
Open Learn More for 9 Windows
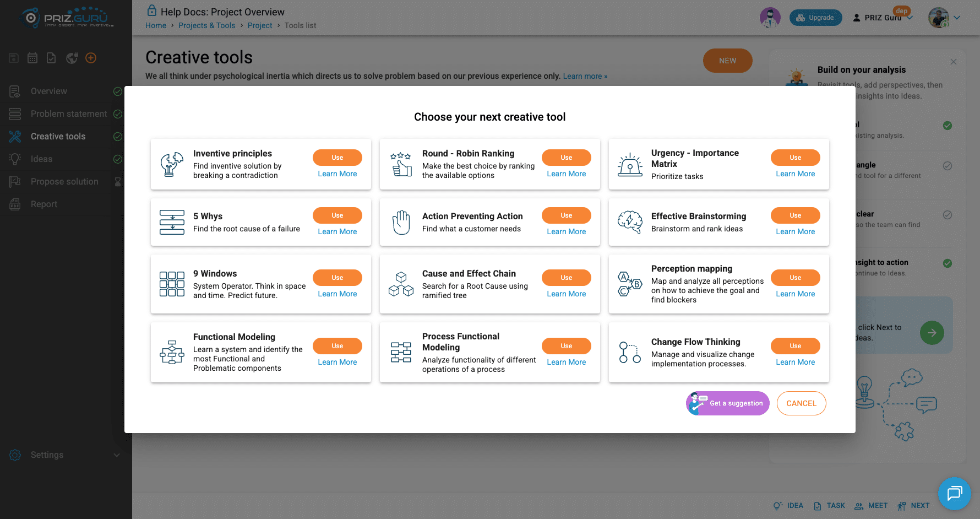coord(337,294)
